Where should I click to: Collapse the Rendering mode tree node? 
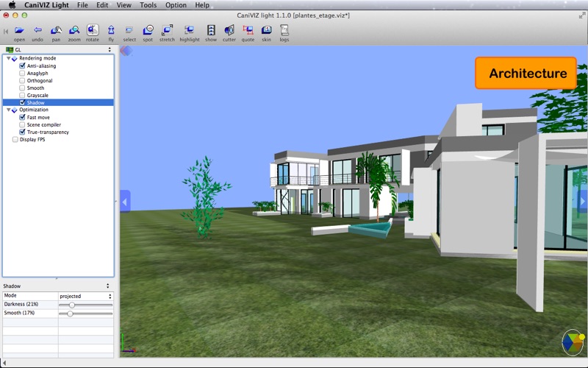point(8,58)
